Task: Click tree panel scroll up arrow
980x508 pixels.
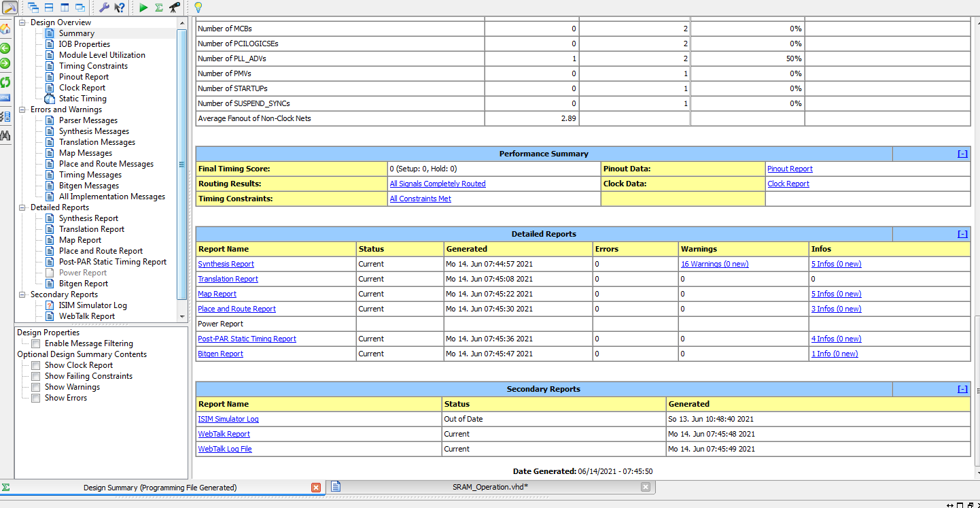Action: pyautogui.click(x=181, y=23)
